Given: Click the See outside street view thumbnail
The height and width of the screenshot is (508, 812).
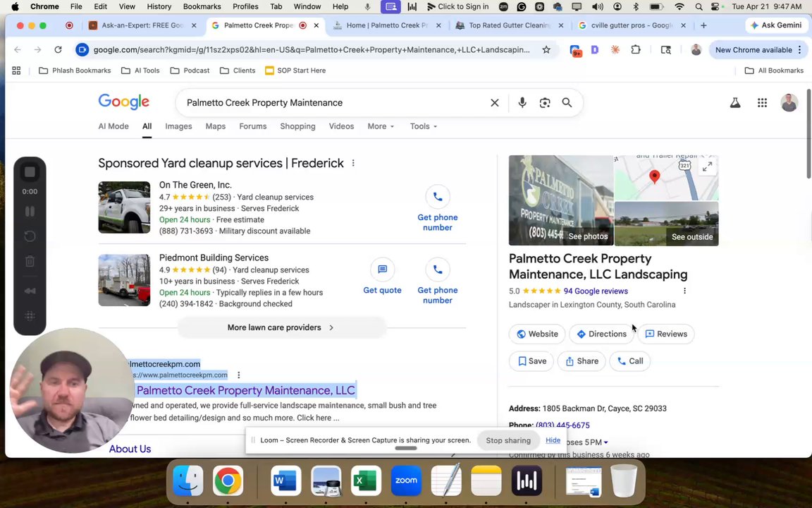Looking at the screenshot, I should pos(667,224).
